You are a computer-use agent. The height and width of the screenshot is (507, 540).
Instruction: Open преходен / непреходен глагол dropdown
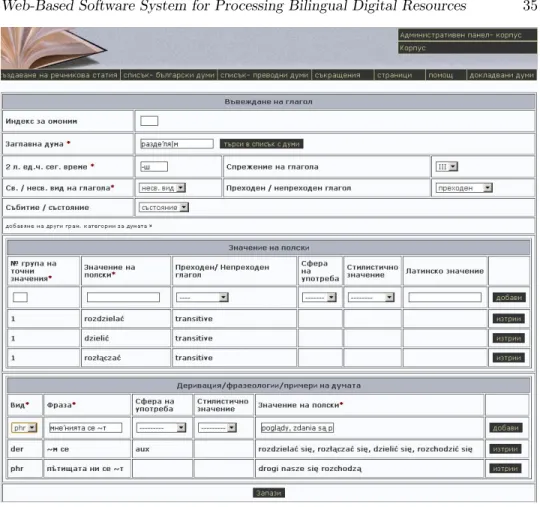pyautogui.click(x=464, y=188)
